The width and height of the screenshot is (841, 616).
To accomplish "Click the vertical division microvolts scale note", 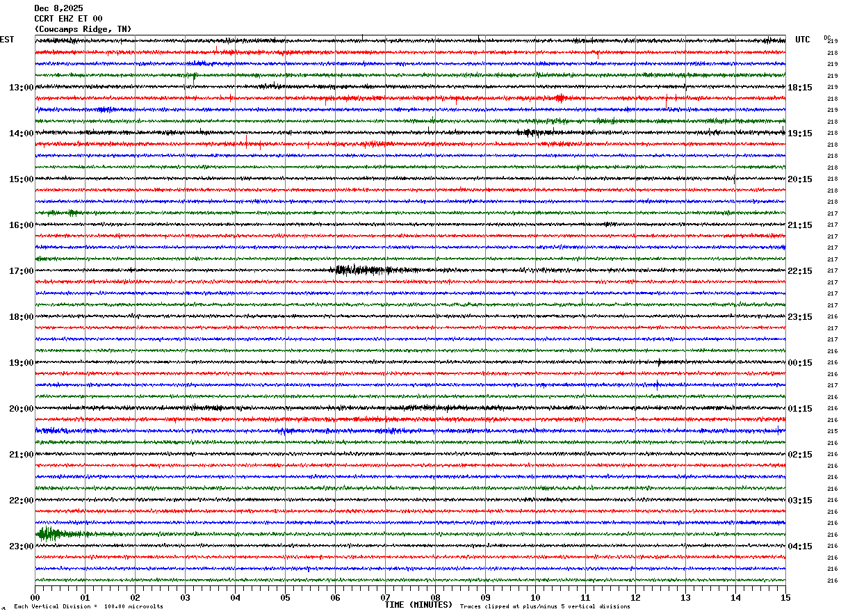I will pos(88,606).
